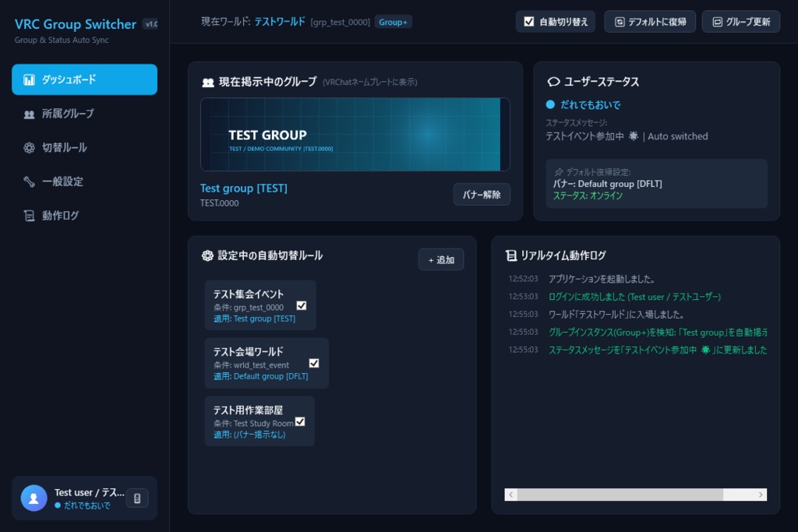This screenshot has width=798, height=532.
Task: Click the log scrollbar right arrow
Action: 761,495
